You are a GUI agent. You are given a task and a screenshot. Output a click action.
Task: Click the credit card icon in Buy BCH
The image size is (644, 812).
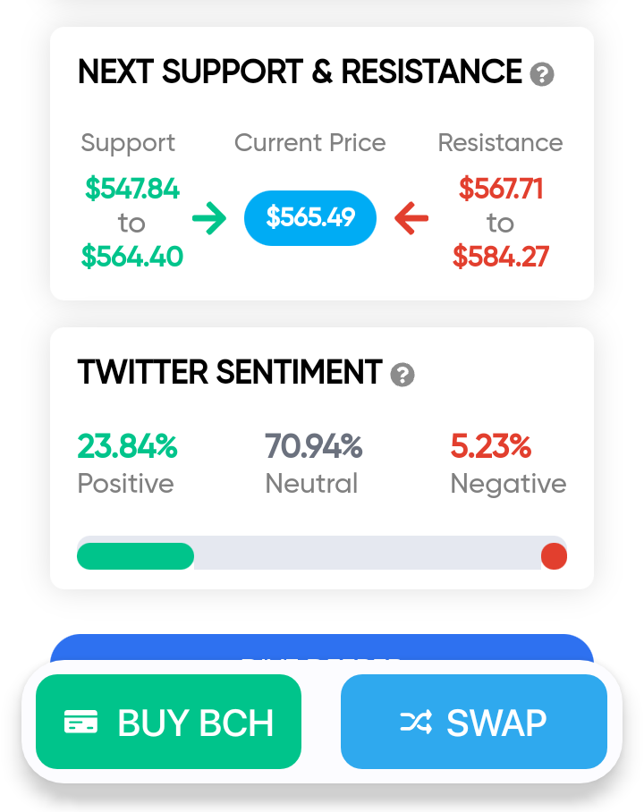[80, 722]
